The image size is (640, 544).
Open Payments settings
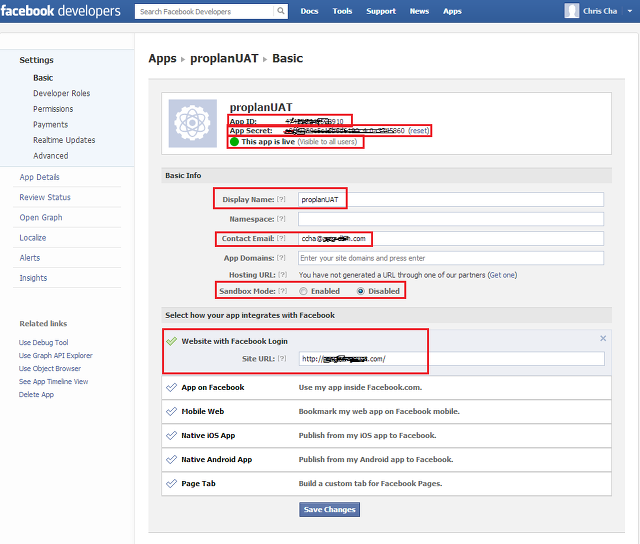51,124
